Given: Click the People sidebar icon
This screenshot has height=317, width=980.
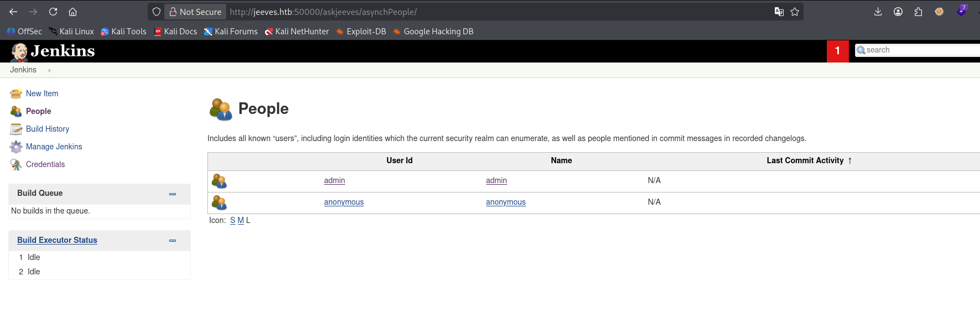Looking at the screenshot, I should [16, 111].
